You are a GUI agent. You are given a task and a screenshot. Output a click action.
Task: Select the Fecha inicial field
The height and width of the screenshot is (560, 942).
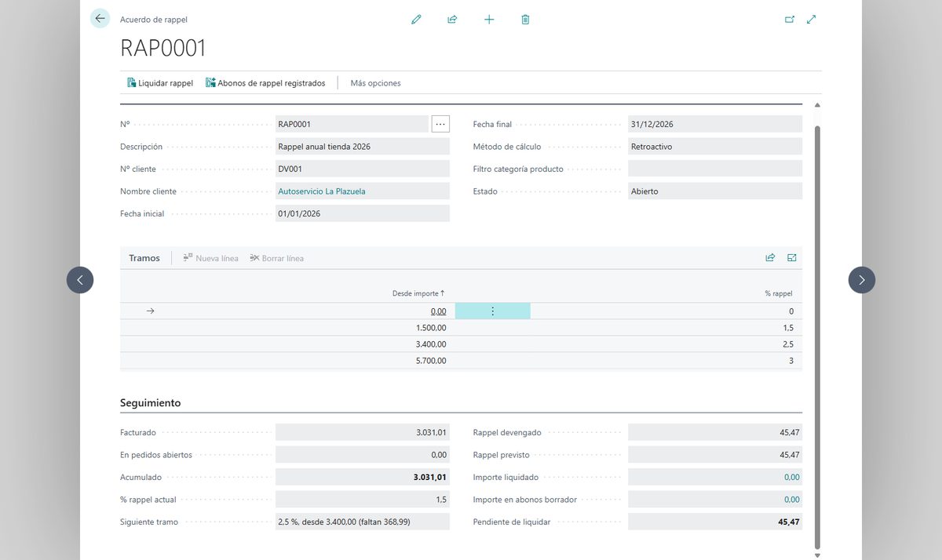coord(363,213)
